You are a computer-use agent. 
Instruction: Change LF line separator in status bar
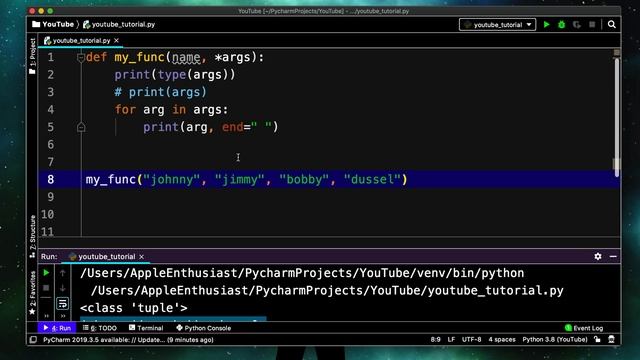[x=451, y=340]
